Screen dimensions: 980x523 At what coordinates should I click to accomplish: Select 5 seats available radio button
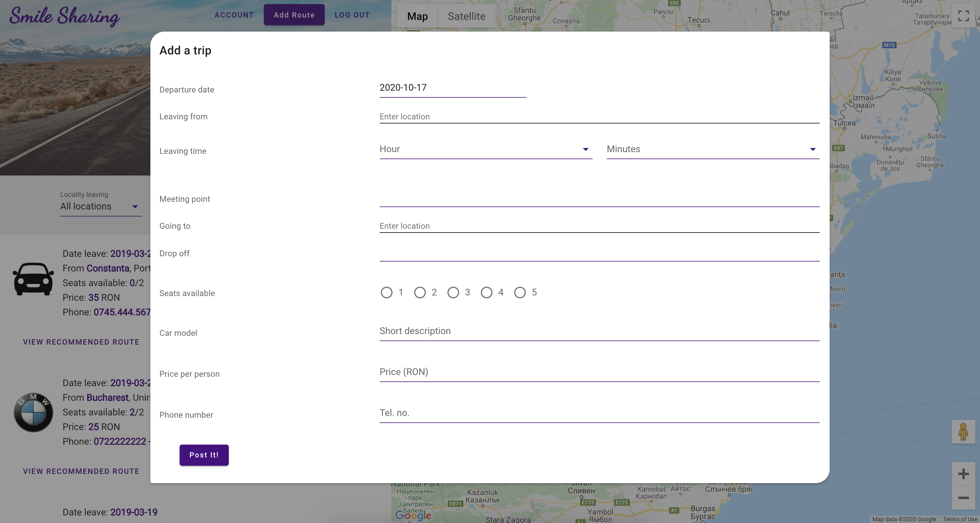520,293
